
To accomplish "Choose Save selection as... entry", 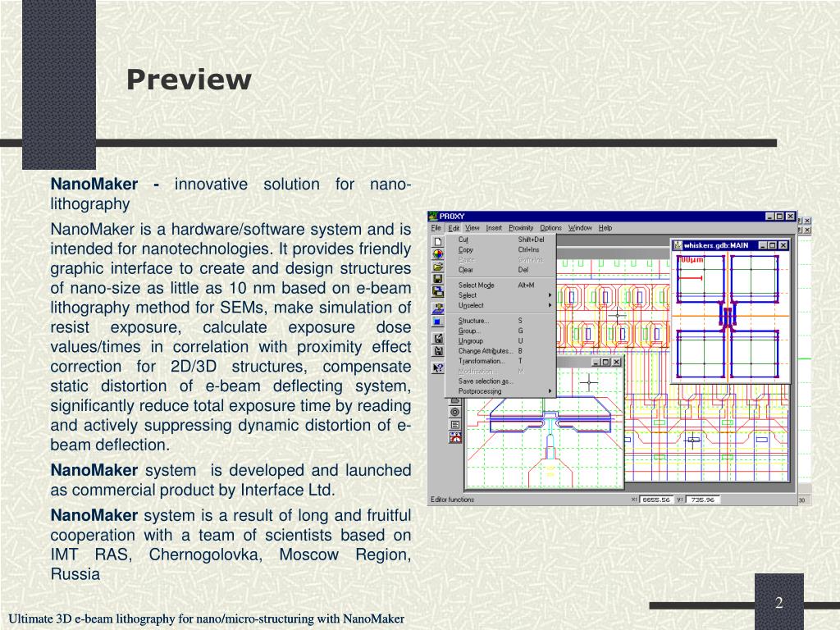I will [500, 381].
